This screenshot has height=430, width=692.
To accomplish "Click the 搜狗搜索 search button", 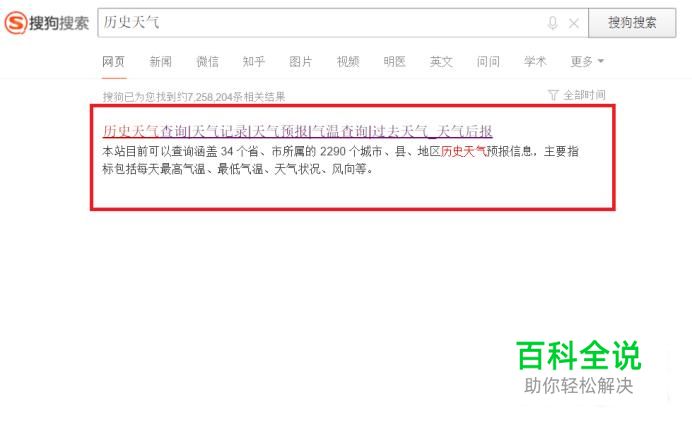I will (x=632, y=23).
